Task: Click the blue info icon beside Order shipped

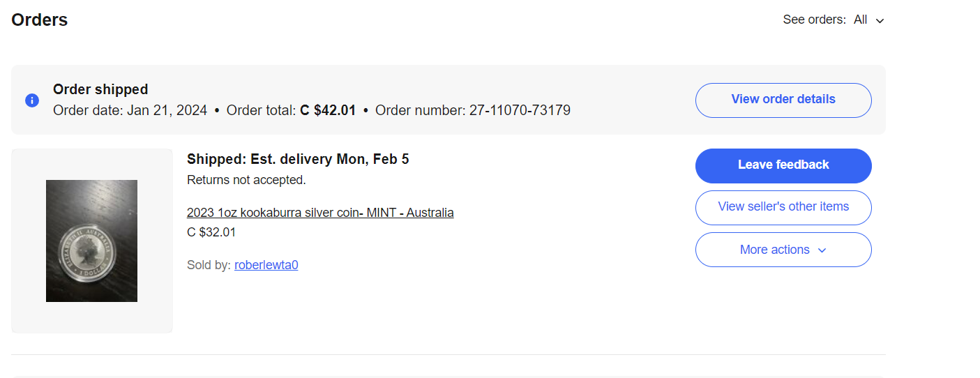Action: click(31, 100)
